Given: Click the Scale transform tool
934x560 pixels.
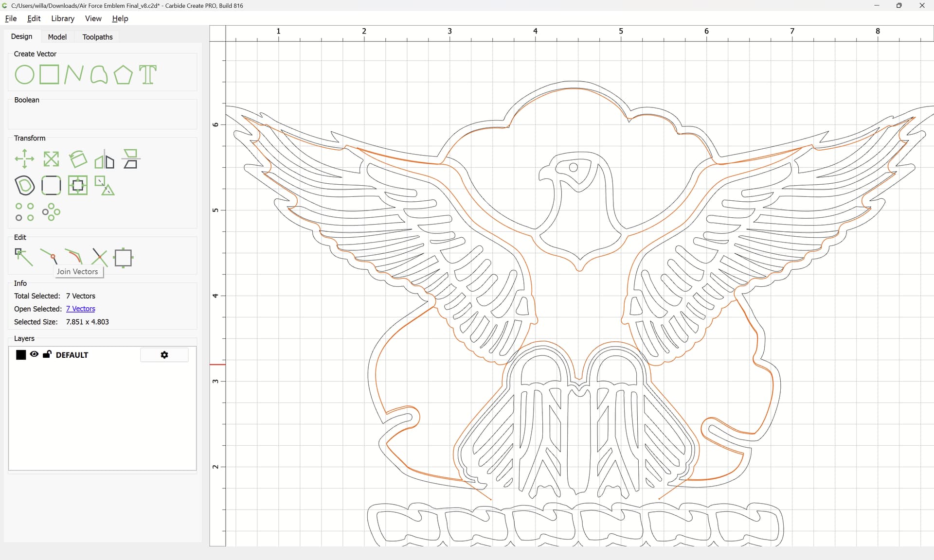Looking at the screenshot, I should pyautogui.click(x=51, y=159).
